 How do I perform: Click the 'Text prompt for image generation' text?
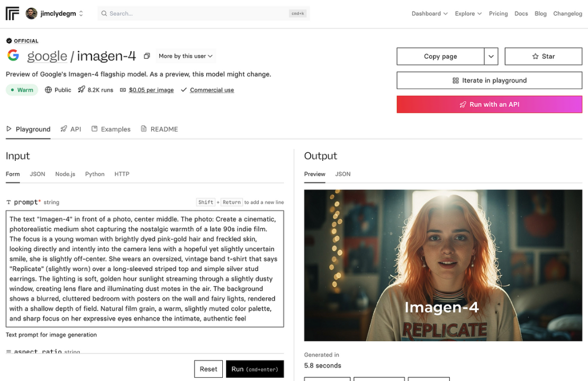[x=51, y=334]
